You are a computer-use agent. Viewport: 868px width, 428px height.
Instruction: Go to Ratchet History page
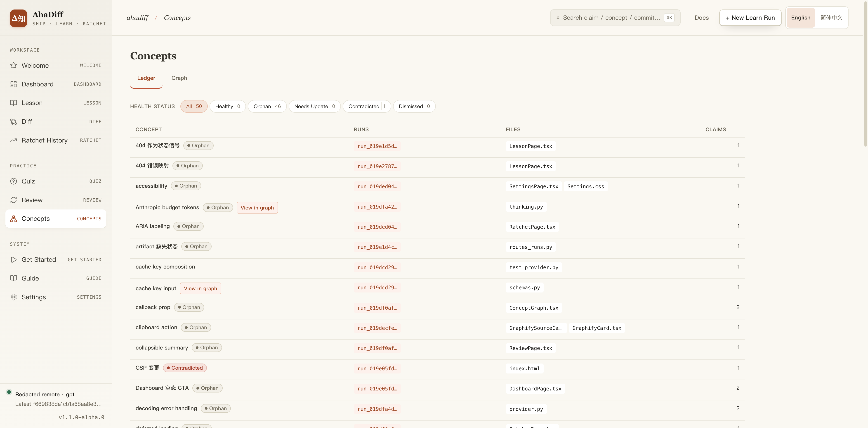tap(56, 140)
